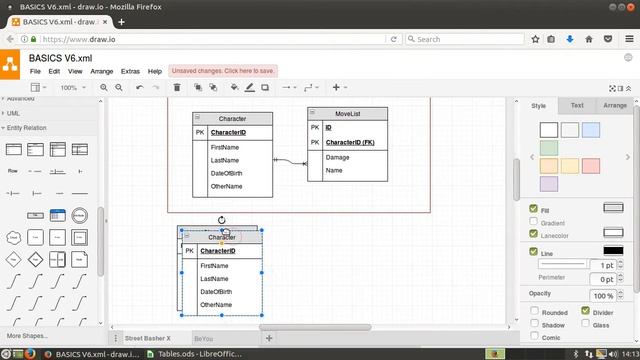Open the Arrange menu

pos(102,71)
